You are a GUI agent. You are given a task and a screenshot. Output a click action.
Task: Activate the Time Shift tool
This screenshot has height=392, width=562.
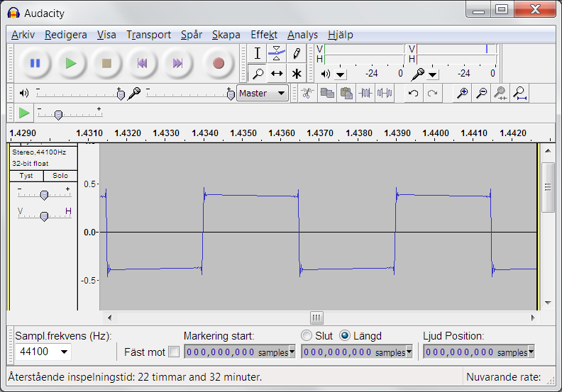click(x=277, y=73)
